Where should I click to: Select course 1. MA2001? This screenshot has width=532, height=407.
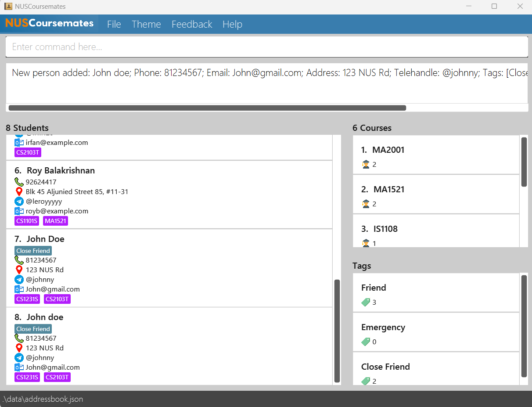(383, 150)
